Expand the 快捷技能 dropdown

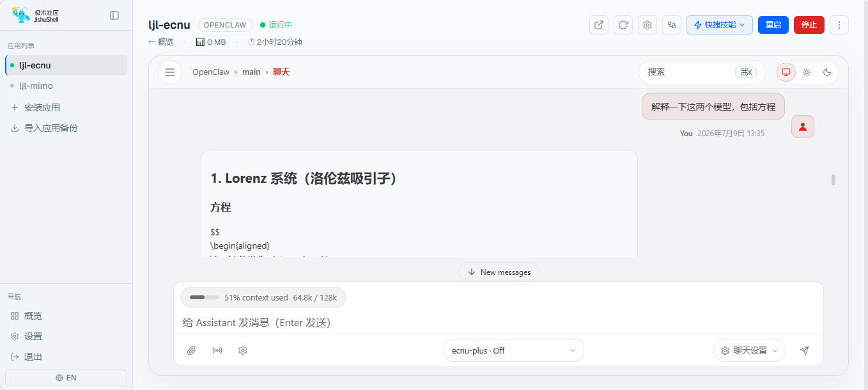click(x=720, y=25)
